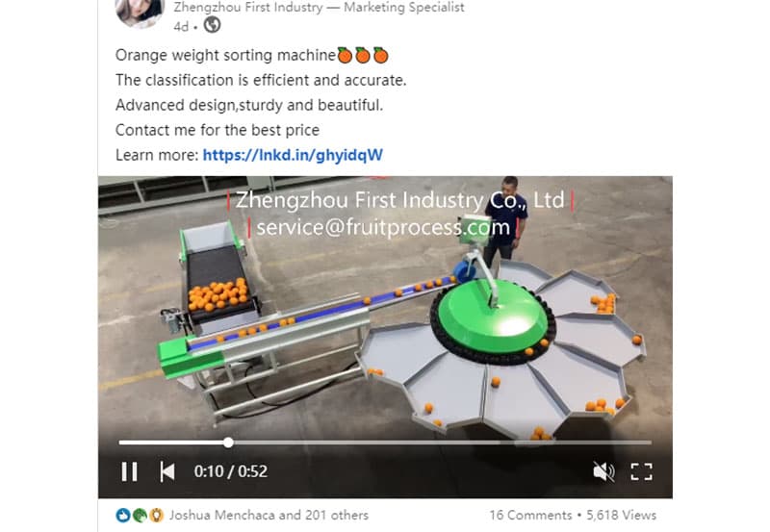The height and width of the screenshot is (532, 770).
Task: Click the blue Like reaction icon
Action: click(123, 515)
